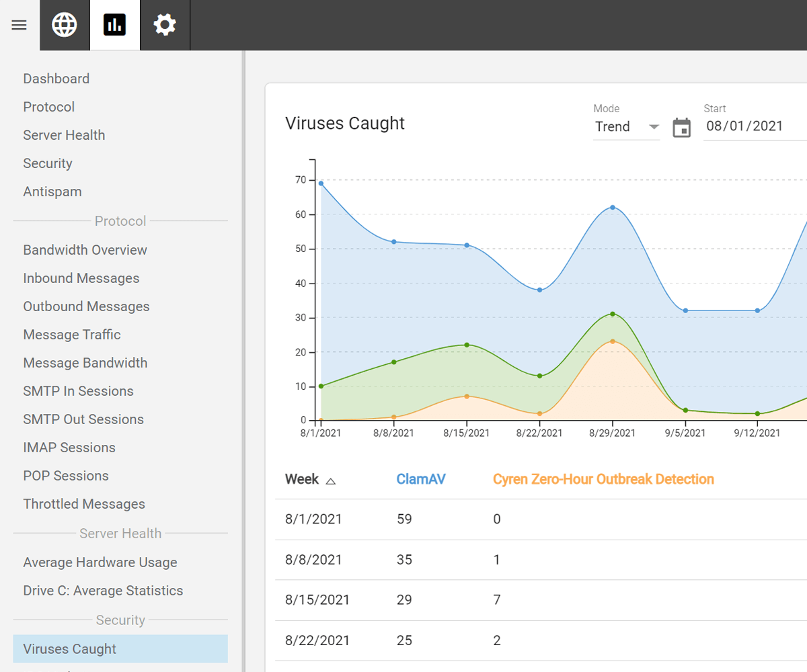Click Cyren Zero-Hour Outbreak Detection header
Viewport: 807px width, 672px height.
(x=603, y=479)
